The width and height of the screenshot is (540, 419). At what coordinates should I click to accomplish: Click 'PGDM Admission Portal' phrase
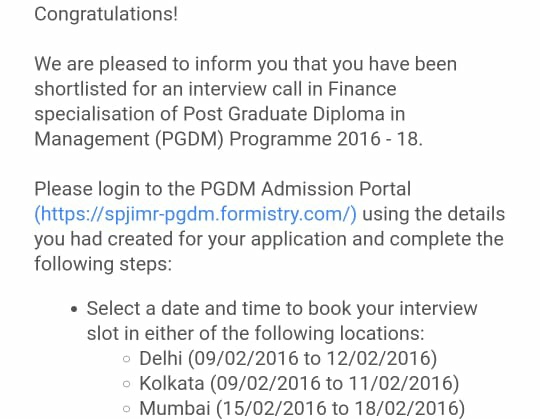pos(306,189)
